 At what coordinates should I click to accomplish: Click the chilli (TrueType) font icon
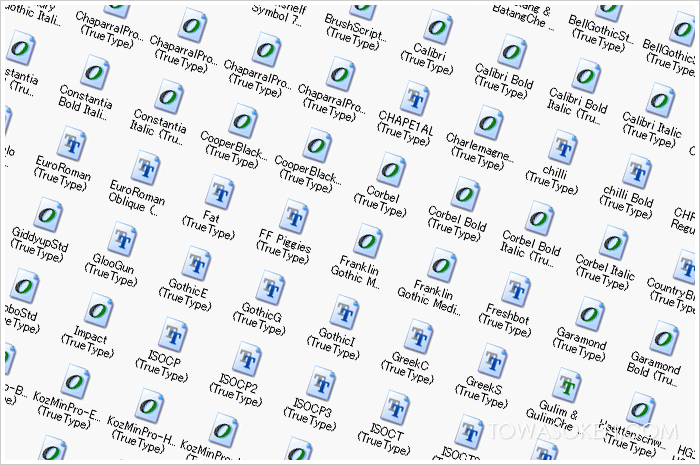click(x=562, y=147)
